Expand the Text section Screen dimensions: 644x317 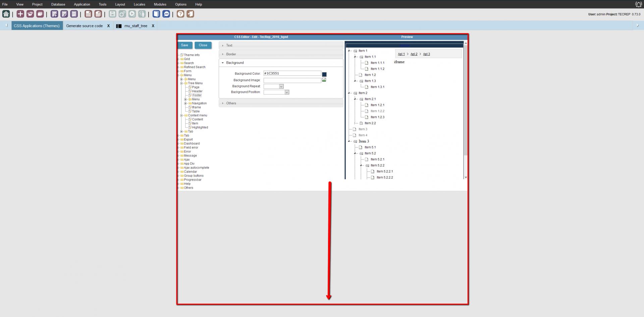281,45
